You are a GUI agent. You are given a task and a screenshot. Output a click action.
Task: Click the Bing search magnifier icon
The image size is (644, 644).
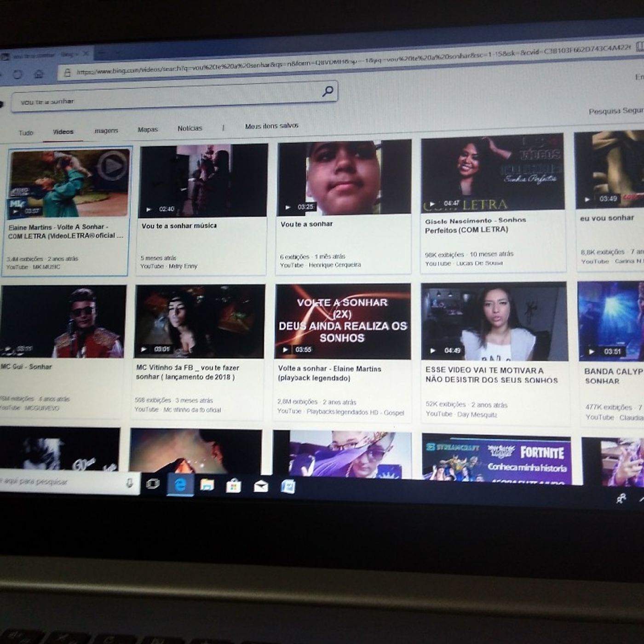click(x=328, y=92)
